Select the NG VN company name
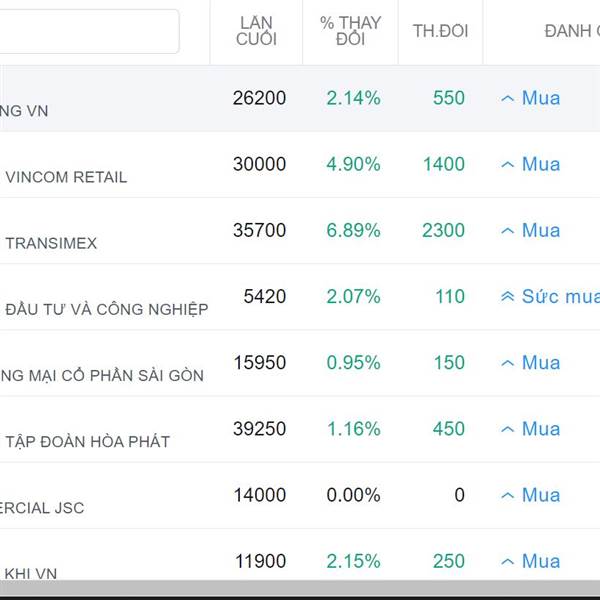Image resolution: width=600 pixels, height=600 pixels. pos(24,111)
